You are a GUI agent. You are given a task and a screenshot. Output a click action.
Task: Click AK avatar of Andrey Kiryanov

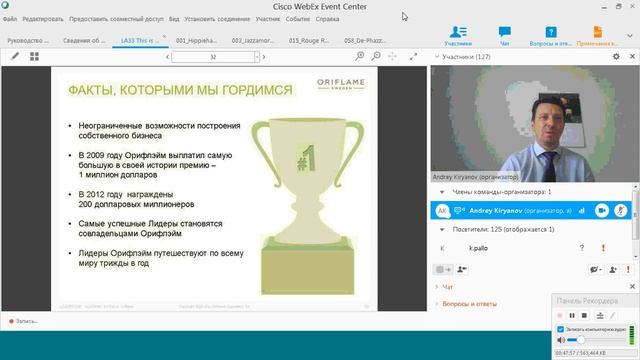(x=442, y=211)
